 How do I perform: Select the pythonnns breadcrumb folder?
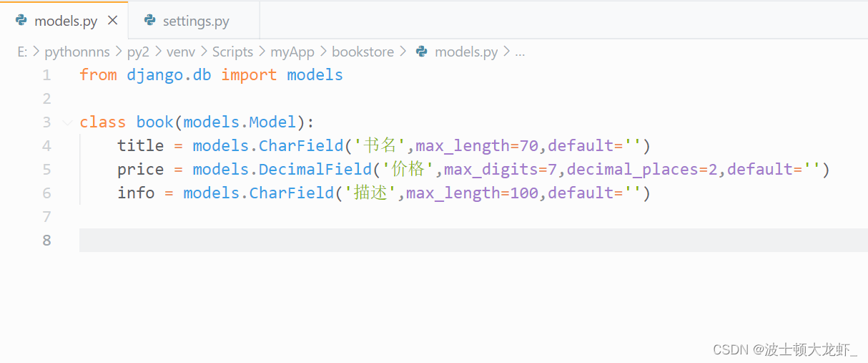pyautogui.click(x=77, y=52)
